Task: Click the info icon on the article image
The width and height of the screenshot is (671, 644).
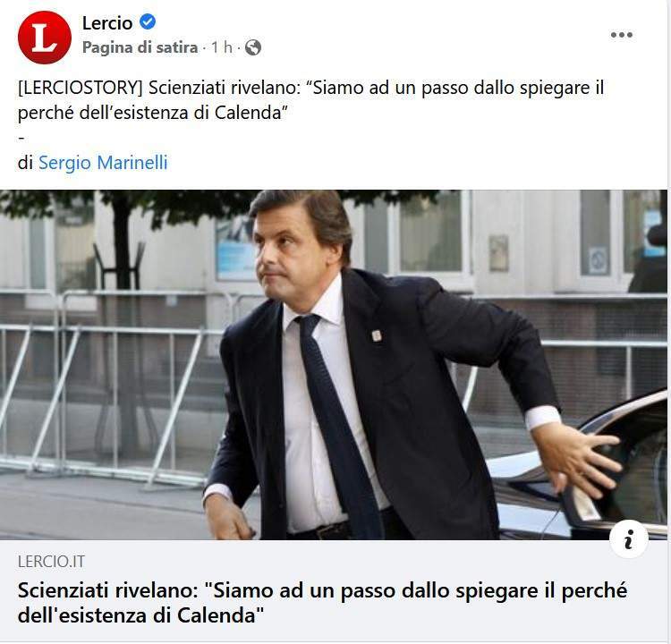Action: [629, 538]
